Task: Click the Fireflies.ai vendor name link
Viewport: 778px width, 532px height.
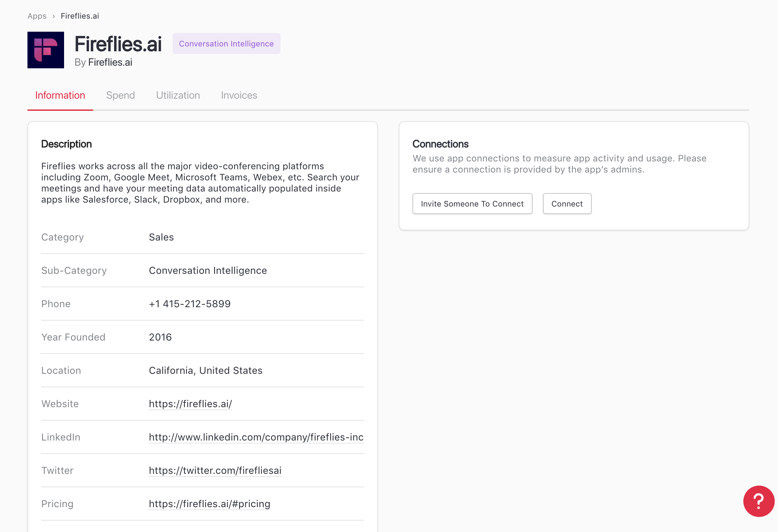Action: [x=110, y=62]
